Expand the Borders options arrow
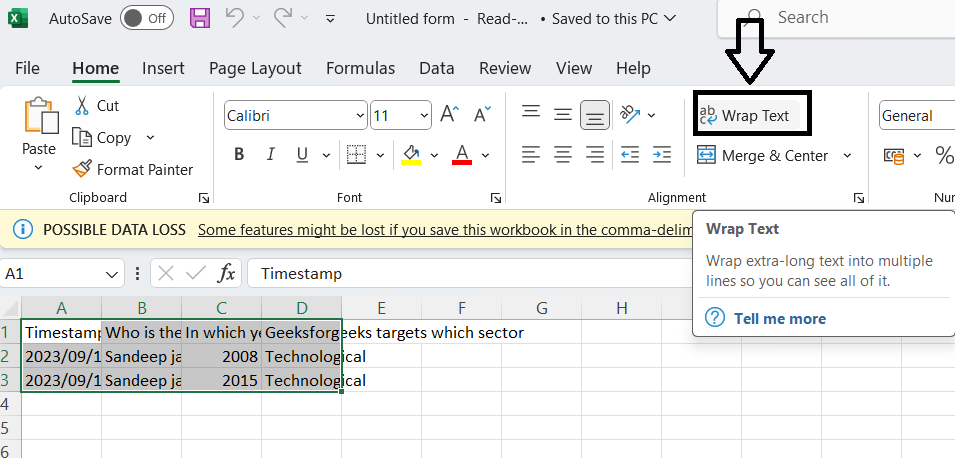 click(380, 155)
